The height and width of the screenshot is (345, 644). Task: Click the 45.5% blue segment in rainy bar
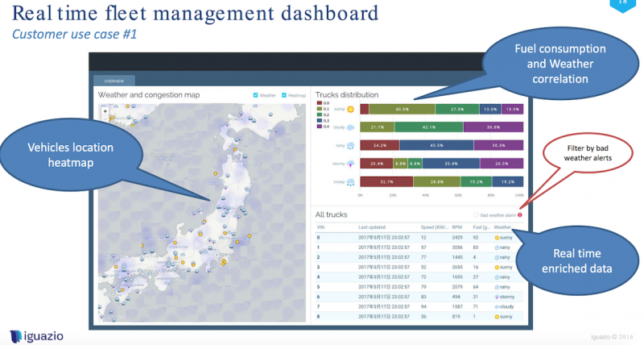[436, 145]
